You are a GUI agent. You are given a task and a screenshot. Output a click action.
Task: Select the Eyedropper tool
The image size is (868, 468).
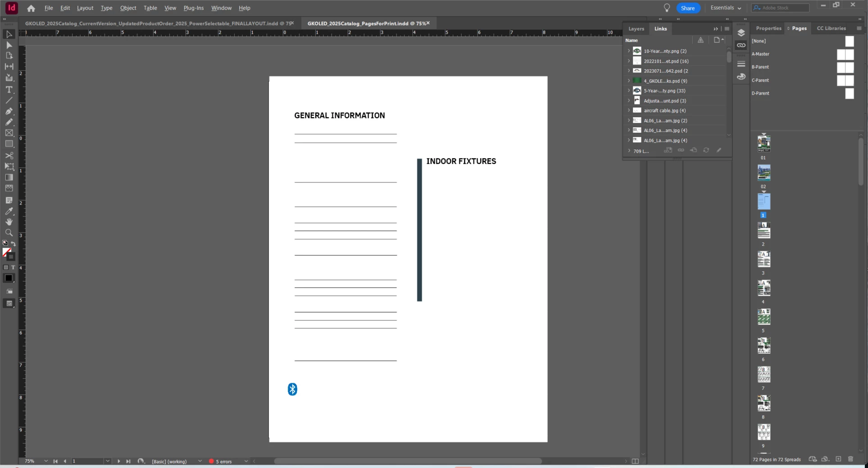click(9, 211)
